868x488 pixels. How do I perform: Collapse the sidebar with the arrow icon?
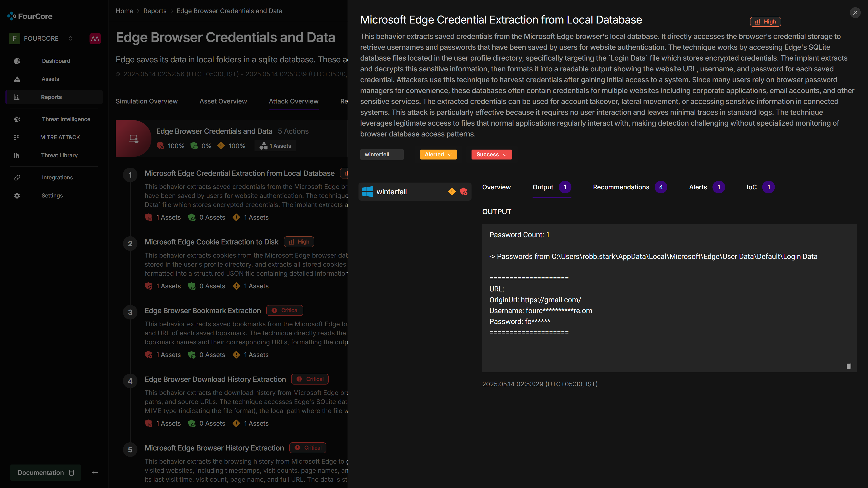[95, 472]
